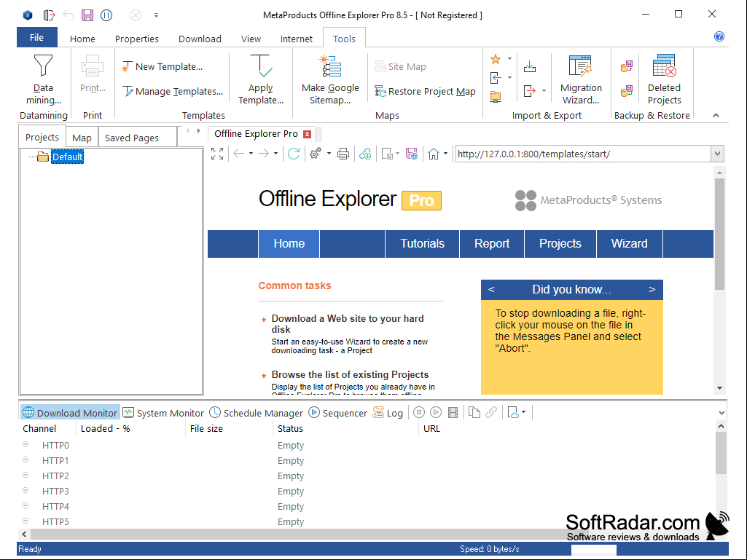Expand the cloud document dropdown arrow
The width and height of the screenshot is (747, 560).
click(x=523, y=412)
